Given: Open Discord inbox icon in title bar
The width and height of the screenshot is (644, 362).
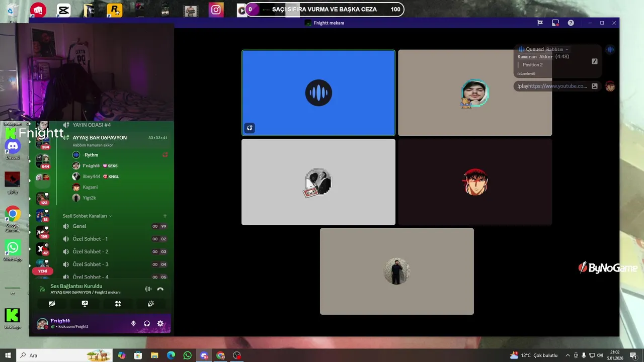Looking at the screenshot, I should [555, 23].
